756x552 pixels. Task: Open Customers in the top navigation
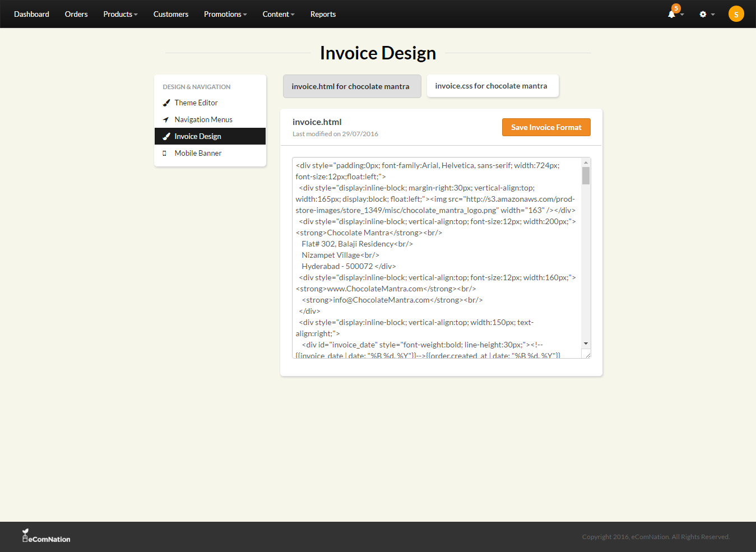click(x=171, y=14)
